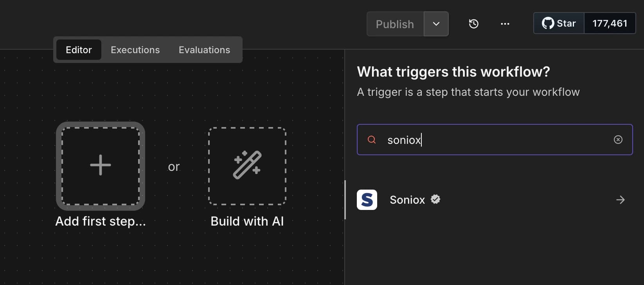
Task: Click the arrow to open Soniox trigger options
Action: (620, 200)
